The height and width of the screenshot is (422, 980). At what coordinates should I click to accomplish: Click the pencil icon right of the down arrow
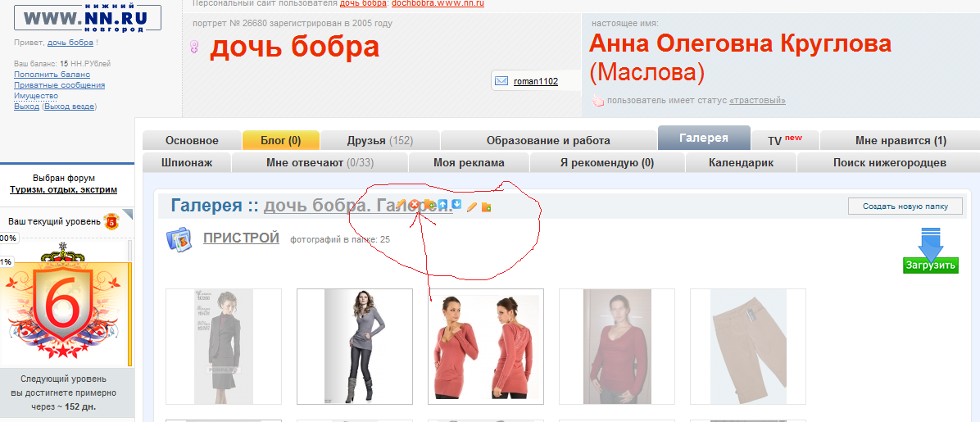coord(472,207)
